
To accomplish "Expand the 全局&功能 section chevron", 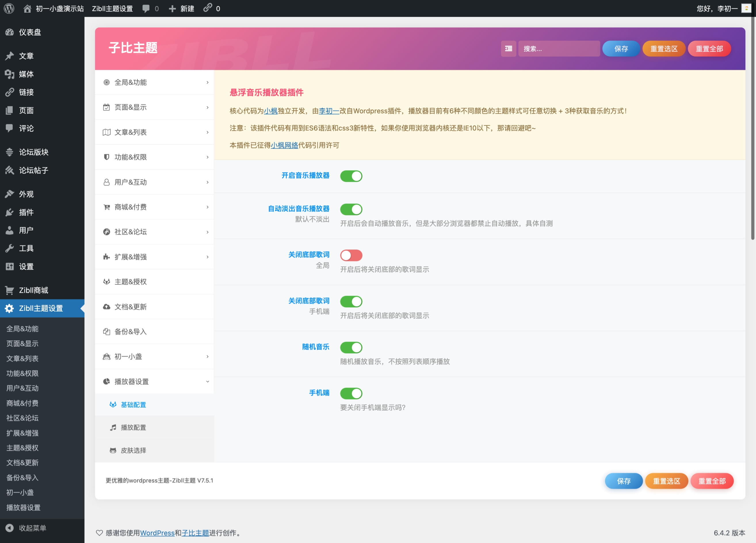I will (207, 82).
